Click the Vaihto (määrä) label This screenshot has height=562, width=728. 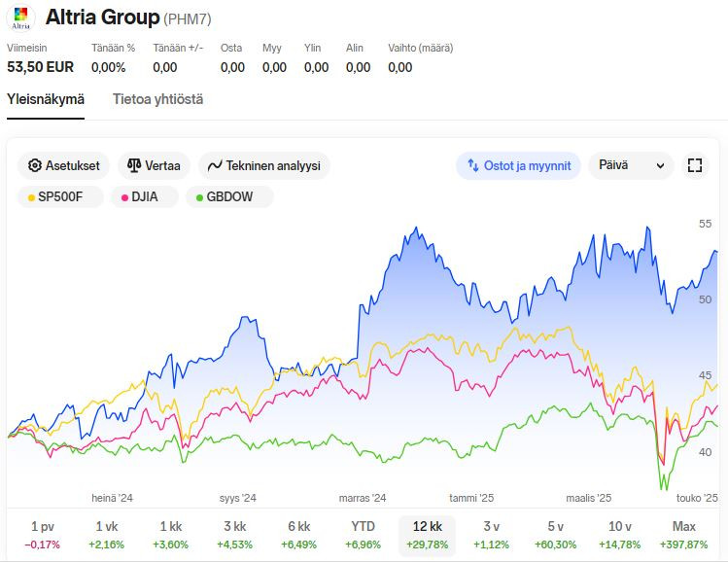(x=421, y=48)
